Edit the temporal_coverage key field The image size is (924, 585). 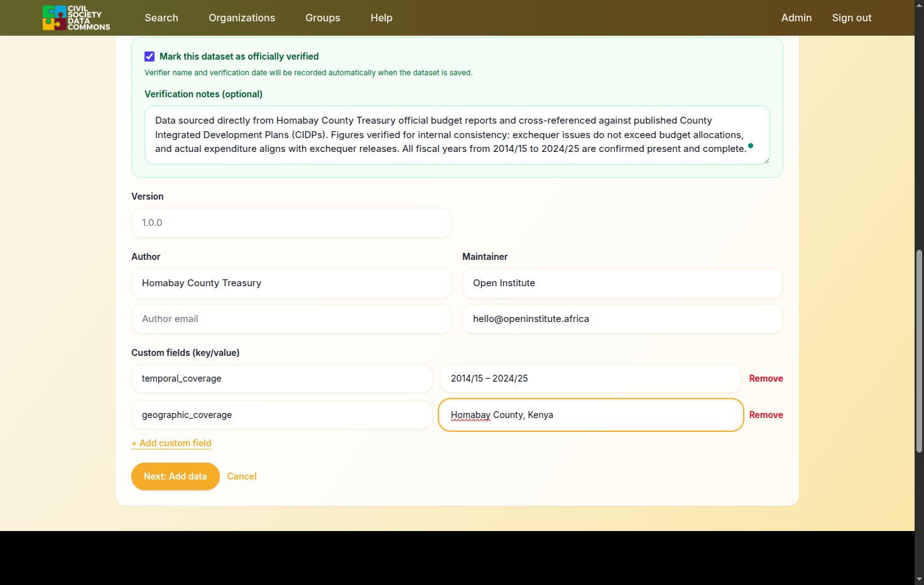(282, 378)
